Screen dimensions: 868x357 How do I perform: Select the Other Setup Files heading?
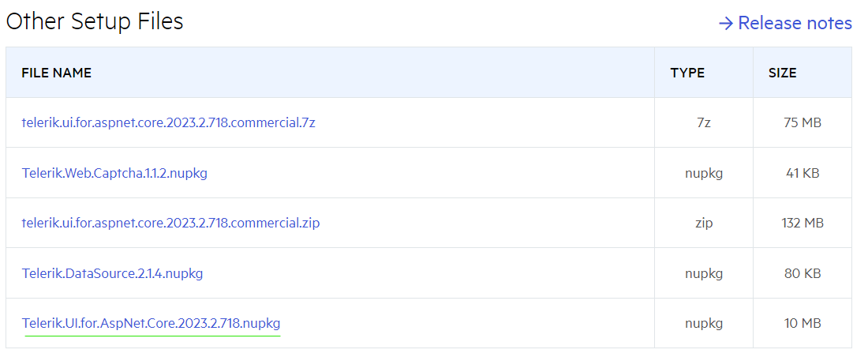point(95,21)
